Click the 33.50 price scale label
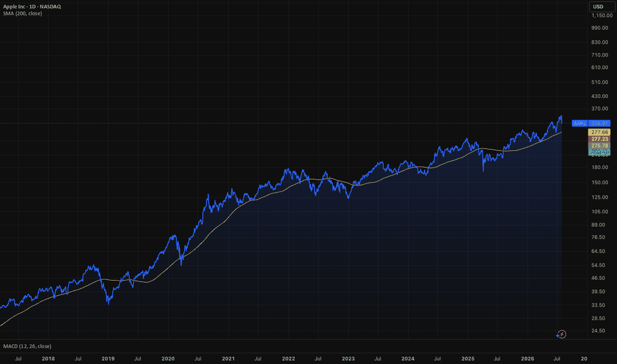This screenshot has height=364, width=617. coord(598,305)
